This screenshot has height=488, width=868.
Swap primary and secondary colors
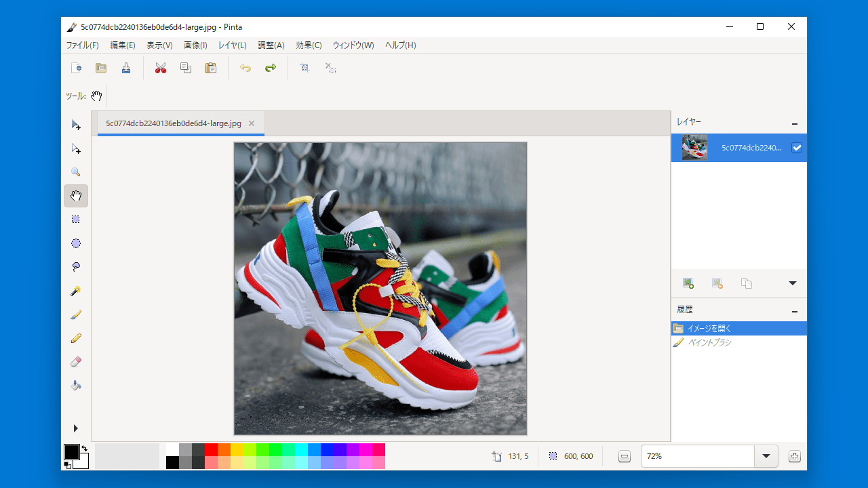coord(84,448)
